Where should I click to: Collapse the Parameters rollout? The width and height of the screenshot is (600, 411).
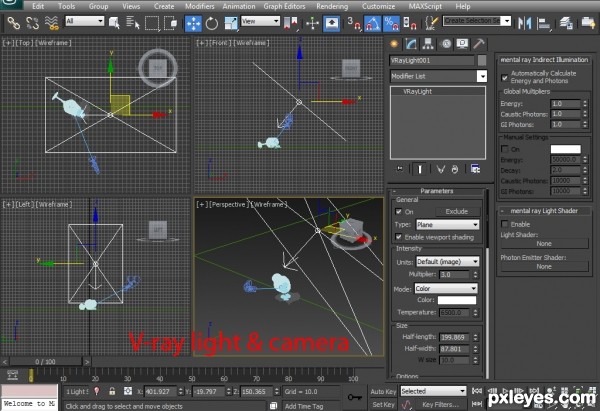point(437,191)
